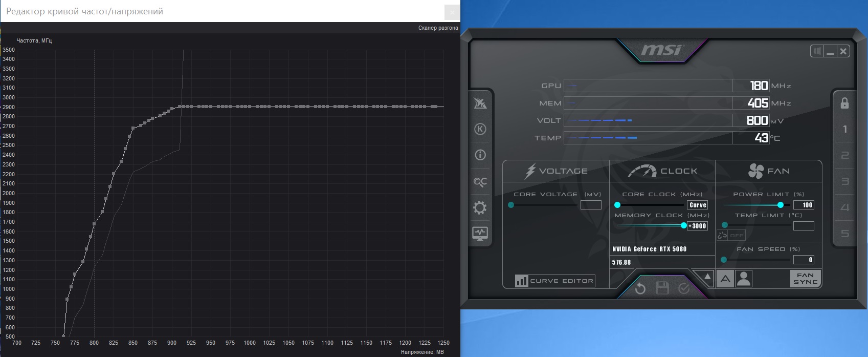
Task: Click the fan icon in FAN header
Action: pos(755,171)
